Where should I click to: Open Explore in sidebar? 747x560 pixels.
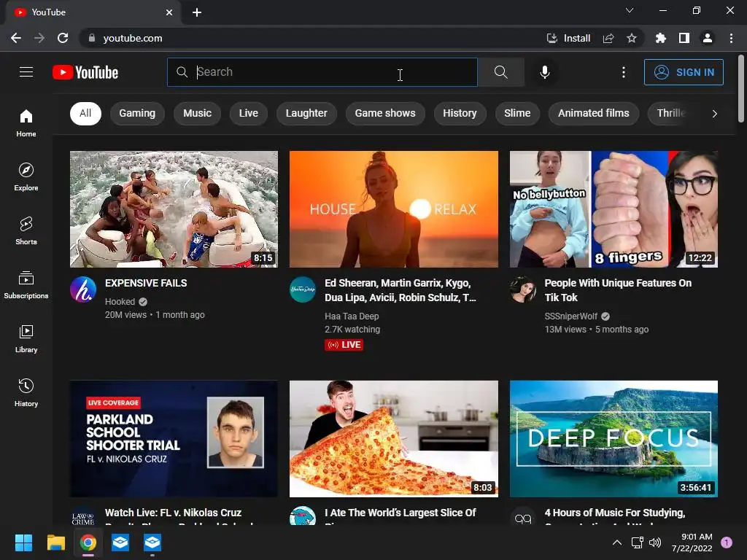(26, 176)
